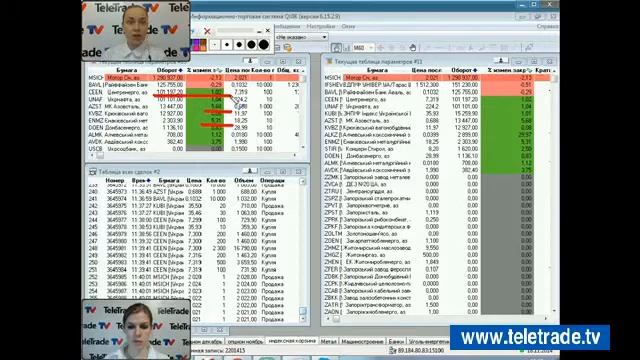Switch to the 'Угольэнергетика' tab
Screen dimensions: 640x360
point(429,341)
